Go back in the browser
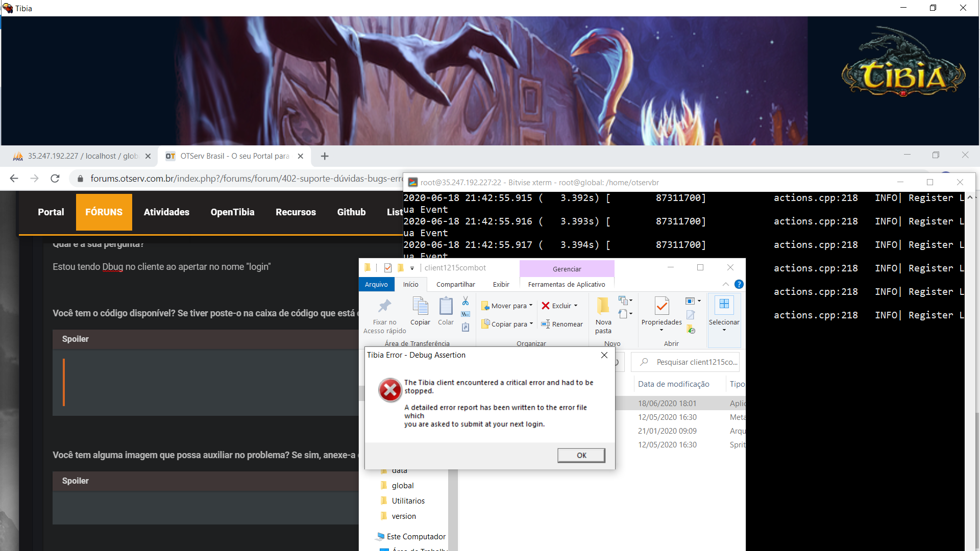980x551 pixels. [x=14, y=178]
